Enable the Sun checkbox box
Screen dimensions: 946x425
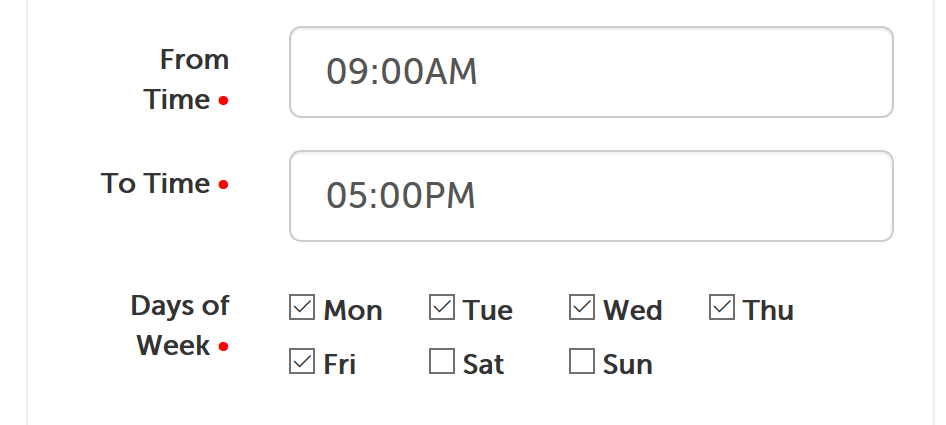582,362
